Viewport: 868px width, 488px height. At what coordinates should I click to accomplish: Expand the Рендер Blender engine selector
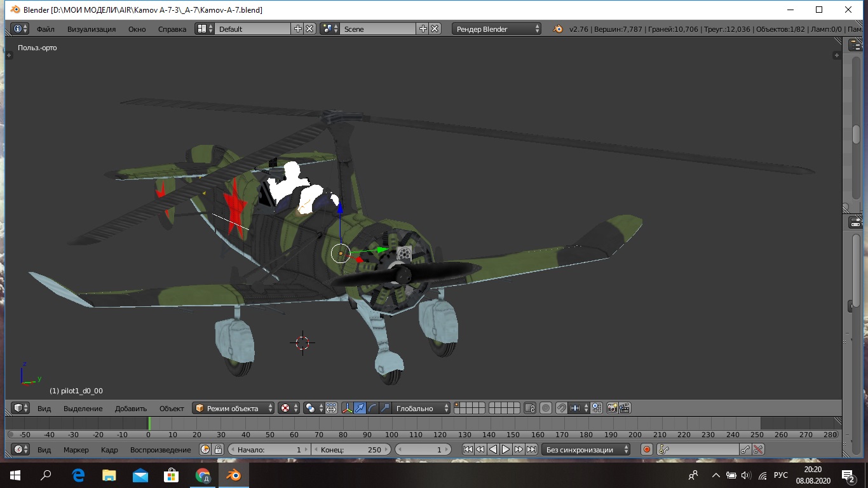pos(497,29)
